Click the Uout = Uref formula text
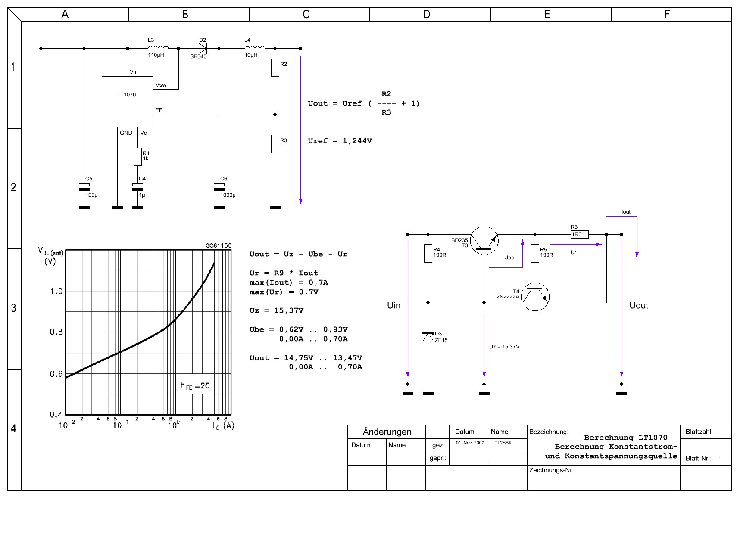Image resolution: width=756 pixels, height=534 pixels. [364, 103]
